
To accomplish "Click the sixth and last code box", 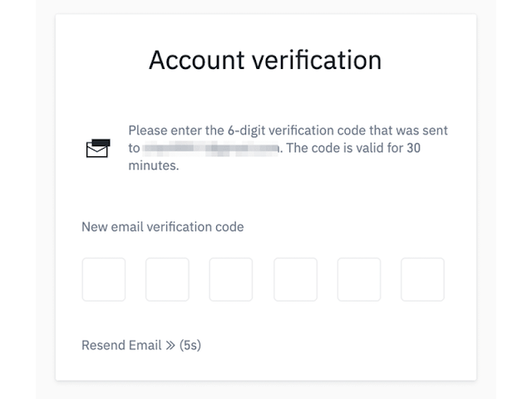I will click(x=422, y=279).
